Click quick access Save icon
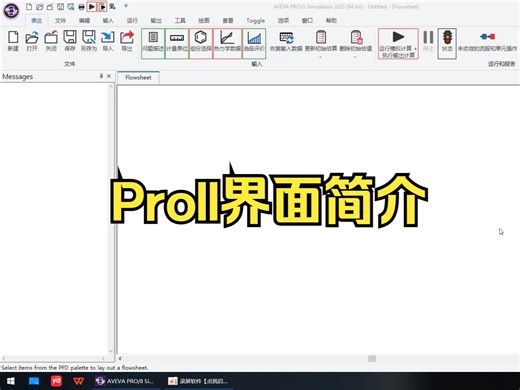The image size is (520, 390). pos(60,6)
